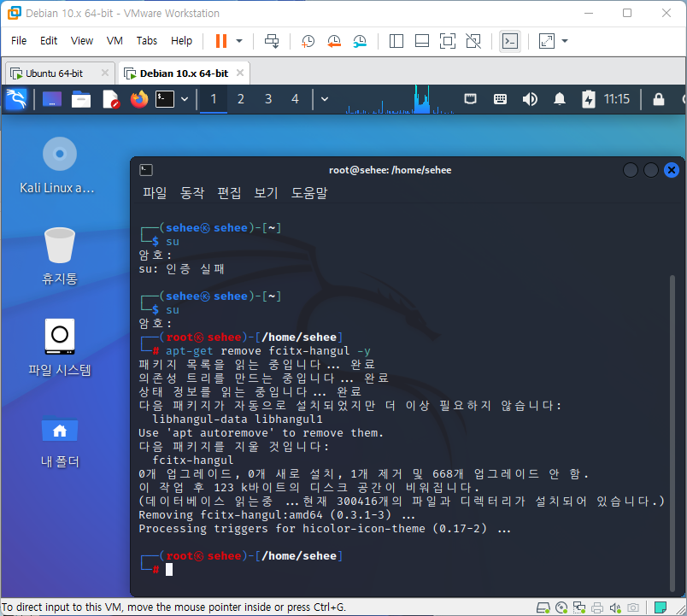Image resolution: width=687 pixels, height=616 pixels.
Task: Click the VMware printer status icon
Action: click(x=597, y=607)
